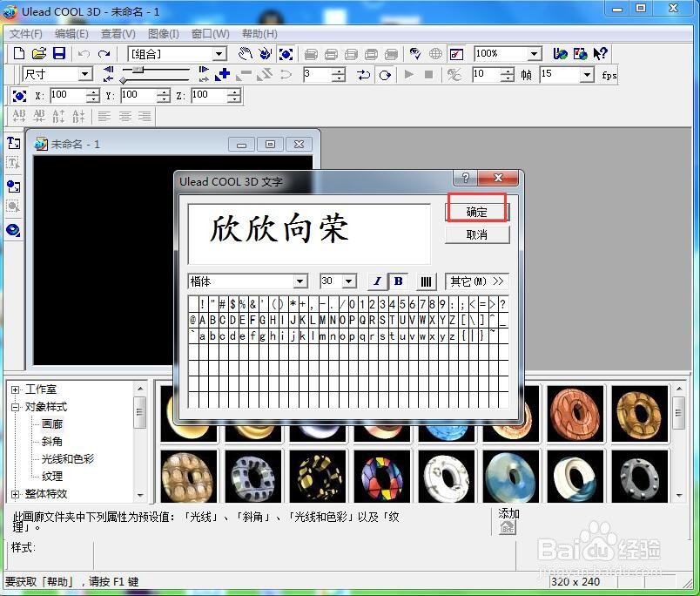700x596 pixels.
Task: Open the fps dropdown showing 15
Action: click(x=587, y=75)
